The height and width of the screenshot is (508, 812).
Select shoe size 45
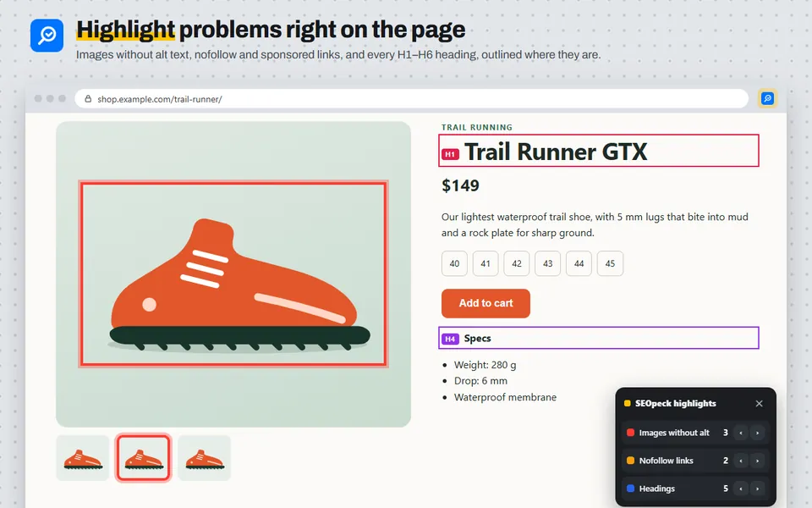(x=610, y=263)
